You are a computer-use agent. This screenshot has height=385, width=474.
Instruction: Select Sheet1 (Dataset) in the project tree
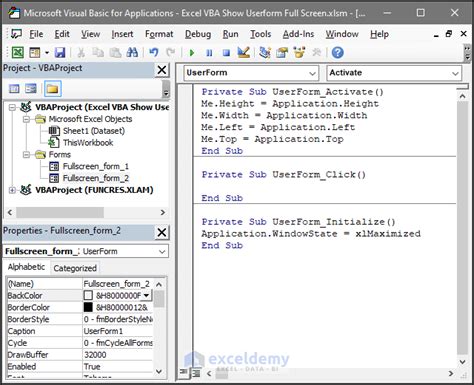pos(94,131)
